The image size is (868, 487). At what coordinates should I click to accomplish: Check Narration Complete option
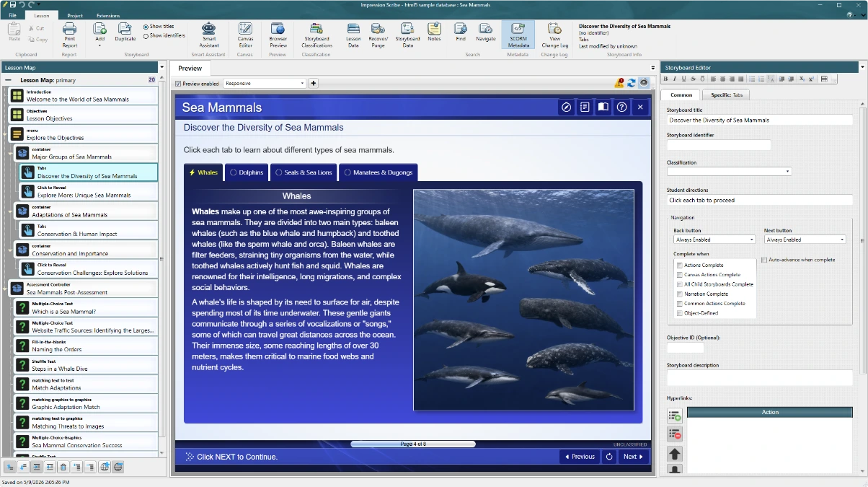(x=679, y=294)
